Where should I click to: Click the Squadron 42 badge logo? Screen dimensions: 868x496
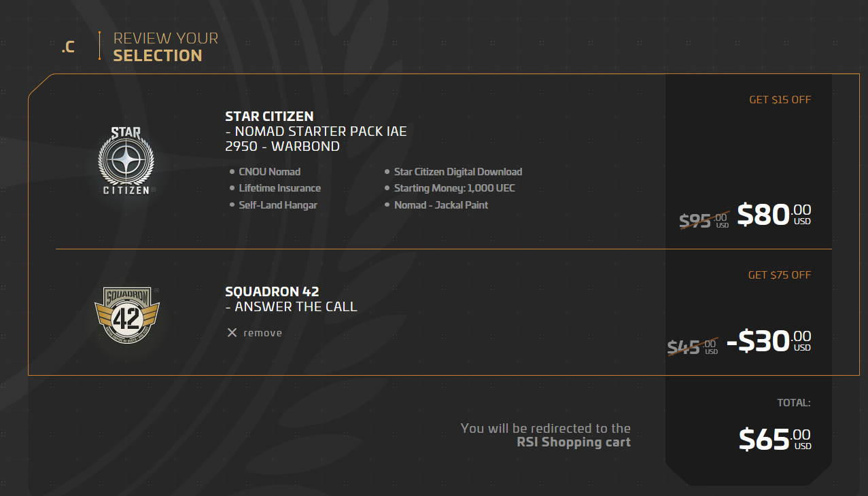coord(126,315)
